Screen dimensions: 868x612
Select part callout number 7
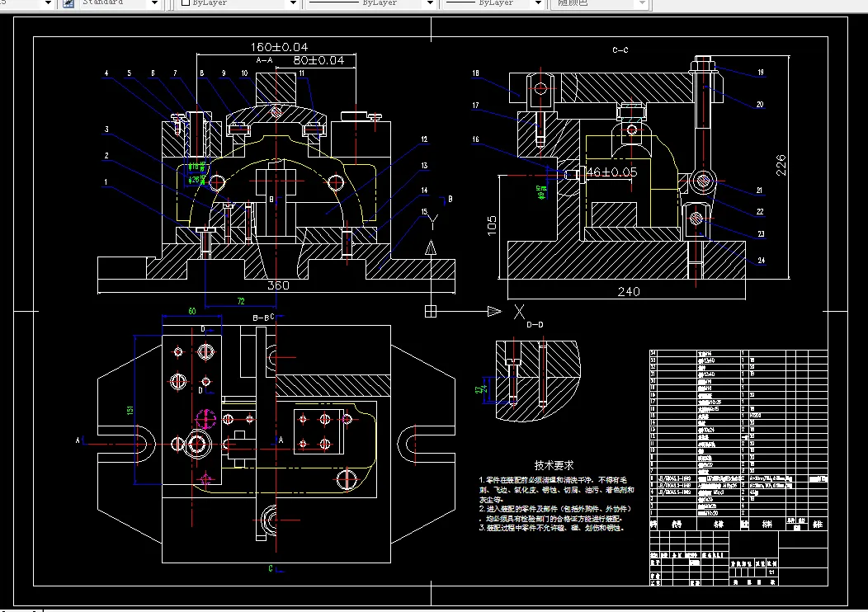(x=175, y=73)
